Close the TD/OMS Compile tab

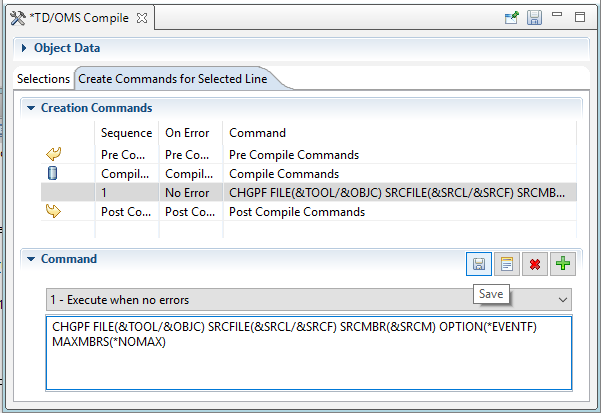[141, 18]
